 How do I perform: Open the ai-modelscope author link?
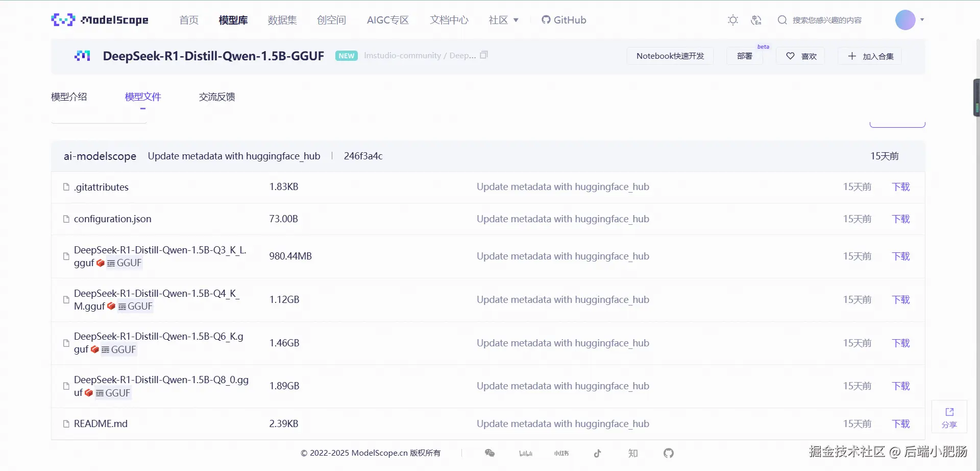point(100,156)
